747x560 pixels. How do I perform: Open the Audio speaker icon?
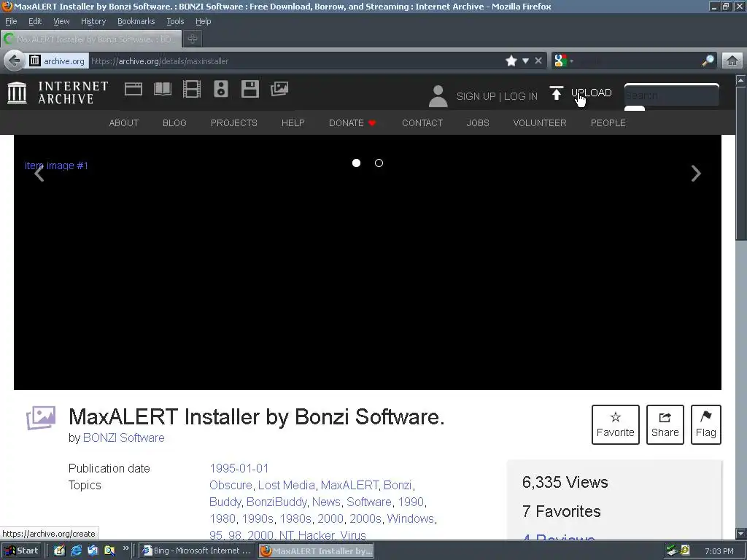[220, 89]
